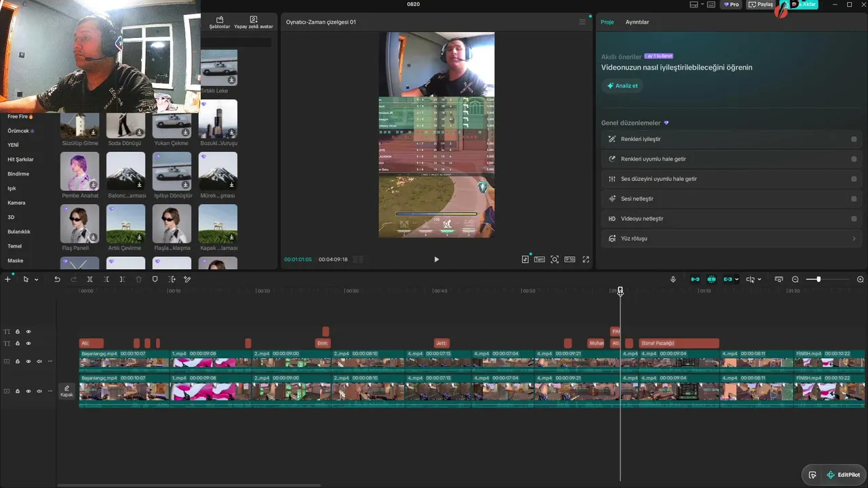Enable Ses düzeyini uyumlu hale getir checkbox
Screen dimensions: 868x488
click(854, 179)
